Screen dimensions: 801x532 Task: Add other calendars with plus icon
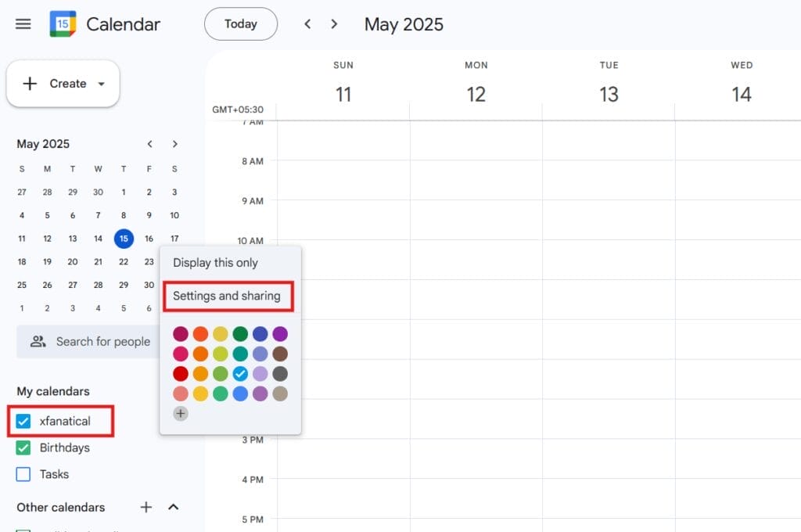click(145, 507)
